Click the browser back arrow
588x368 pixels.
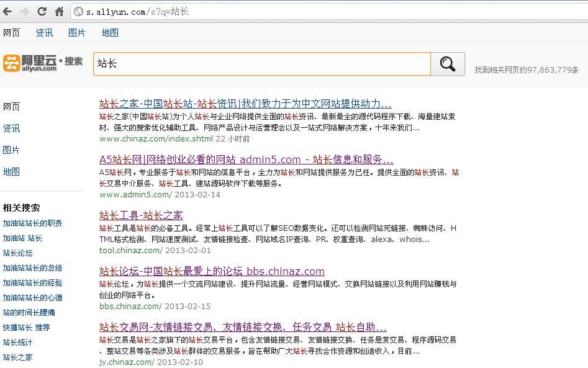coord(7,11)
